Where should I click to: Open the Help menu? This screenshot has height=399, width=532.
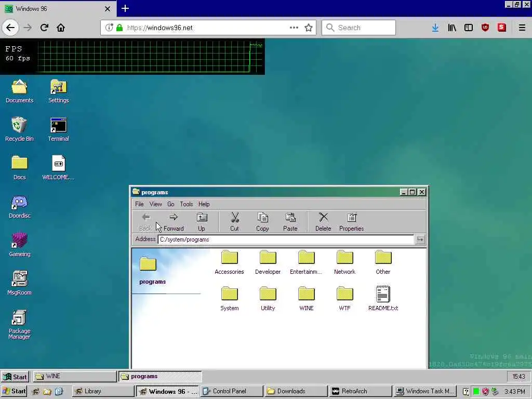204,204
